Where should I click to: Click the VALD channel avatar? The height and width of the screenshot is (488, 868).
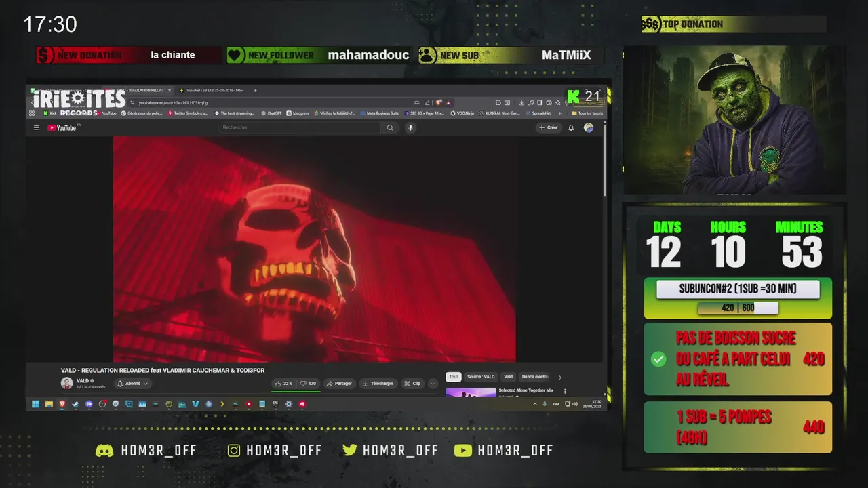pos(67,383)
